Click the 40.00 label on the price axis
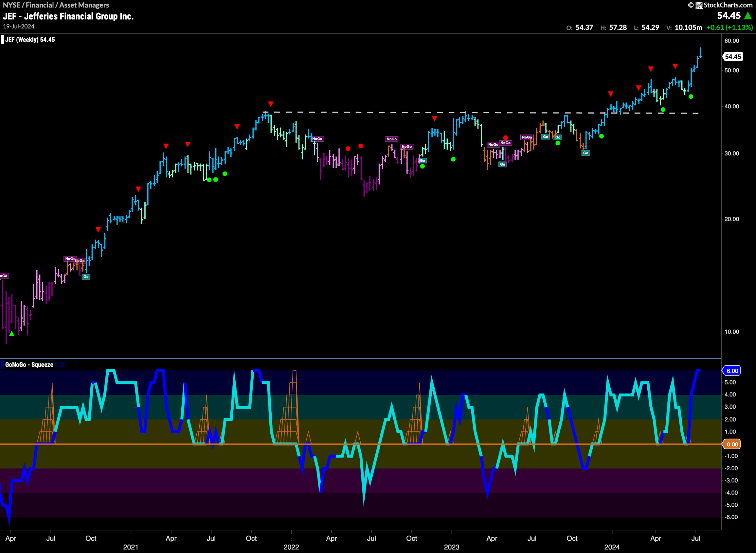 pos(731,107)
